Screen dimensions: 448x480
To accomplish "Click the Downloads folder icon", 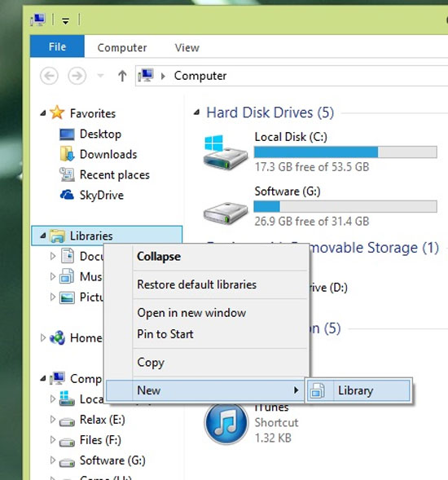I will pos(67,154).
